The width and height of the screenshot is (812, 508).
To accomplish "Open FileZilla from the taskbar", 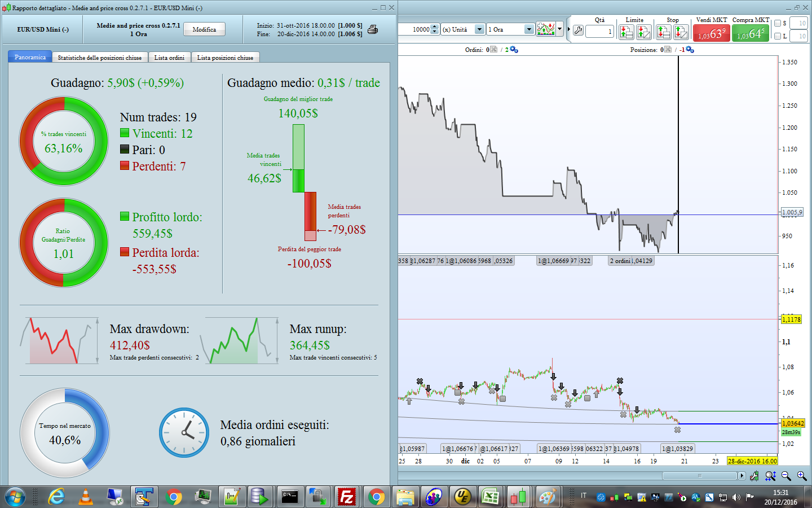I will (347, 497).
